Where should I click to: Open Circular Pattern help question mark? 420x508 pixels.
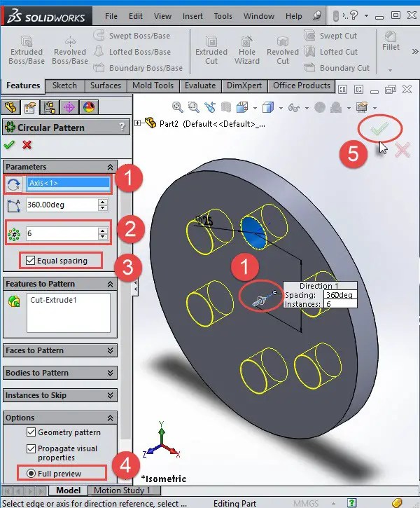click(122, 126)
